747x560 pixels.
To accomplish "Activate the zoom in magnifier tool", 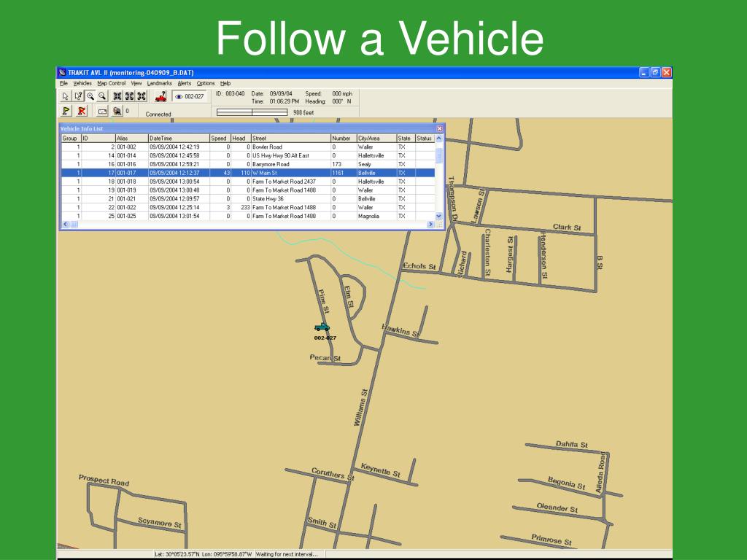I will click(x=90, y=97).
